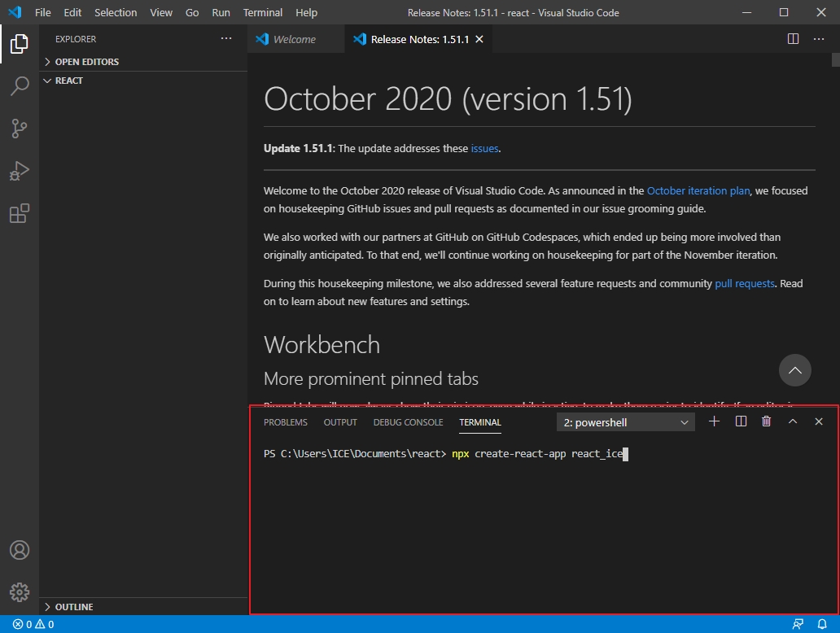Select the Release Notes: 1.51.1 tab
Viewport: 840px width, 633px height.
(419, 39)
